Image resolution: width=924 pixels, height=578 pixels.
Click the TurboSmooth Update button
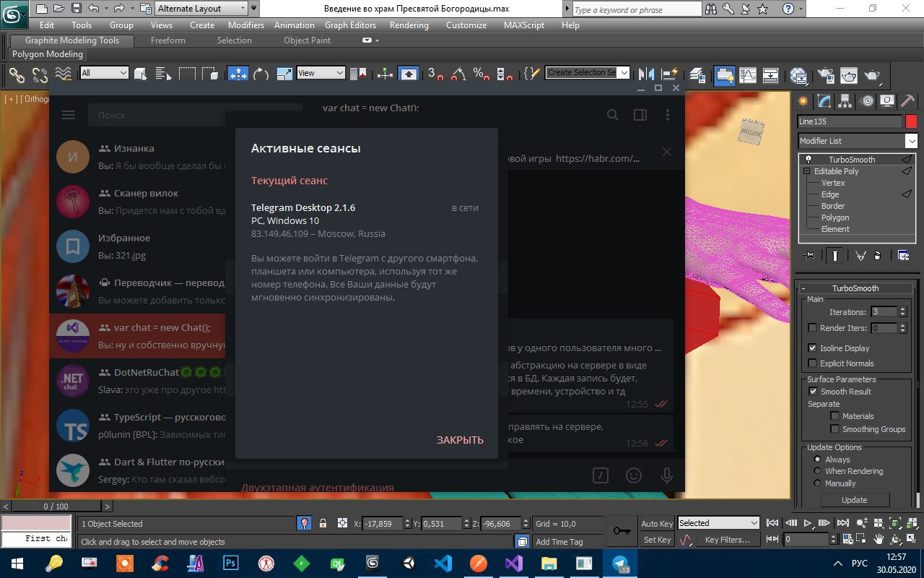coord(855,500)
